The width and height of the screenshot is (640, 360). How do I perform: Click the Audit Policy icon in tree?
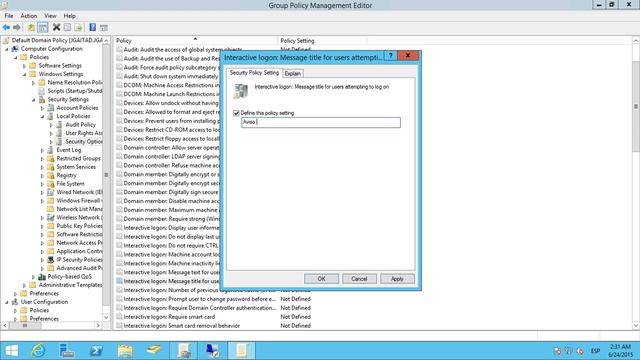[59, 124]
